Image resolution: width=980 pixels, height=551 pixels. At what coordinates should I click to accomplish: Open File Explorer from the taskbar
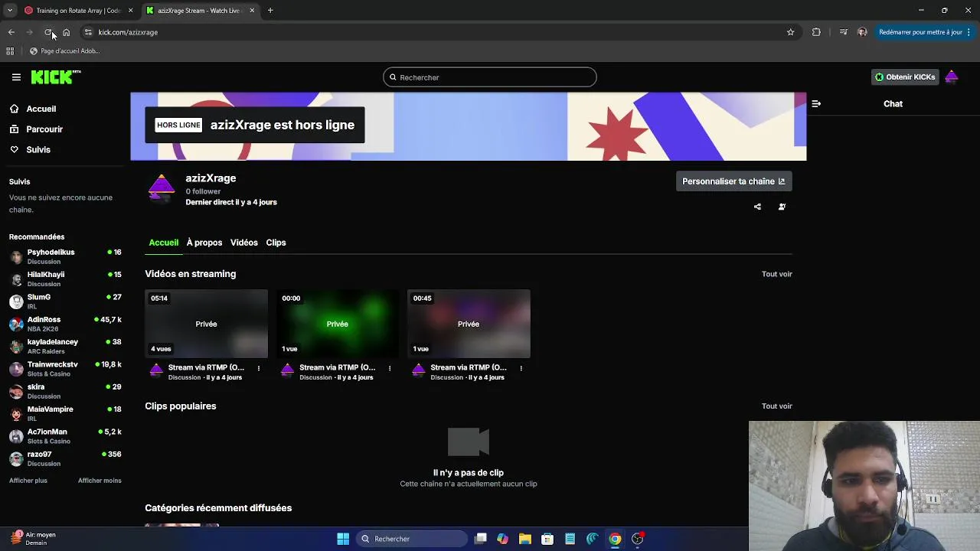point(525,539)
